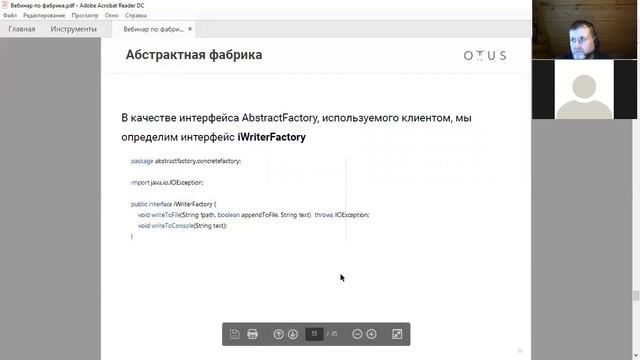Click the print icon in floating toolbar
Viewport: 640px width, 360px height.
point(253,334)
